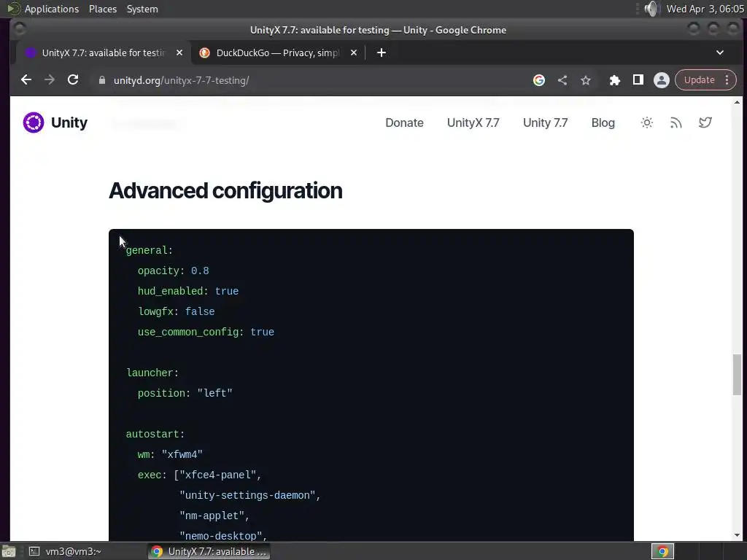The height and width of the screenshot is (560, 747).
Task: Open the Google icon in the address bar
Action: (x=539, y=80)
